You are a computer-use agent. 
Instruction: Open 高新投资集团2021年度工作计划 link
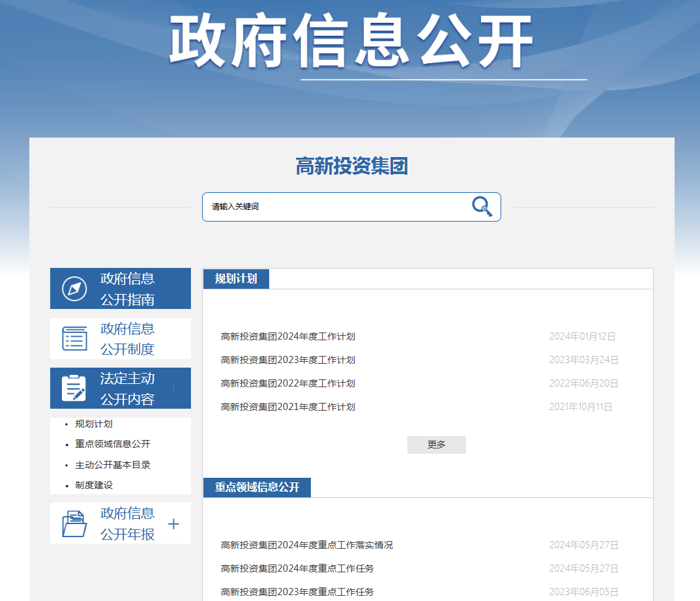(x=288, y=407)
